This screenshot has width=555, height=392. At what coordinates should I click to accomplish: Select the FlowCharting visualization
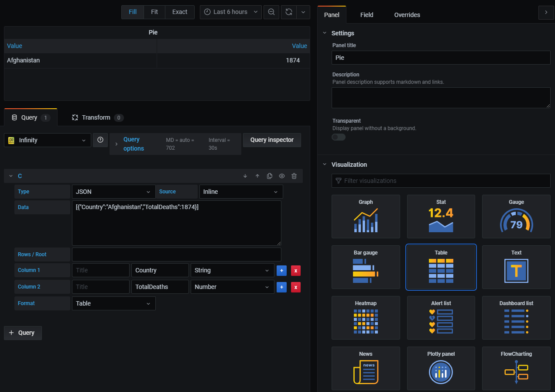516,368
